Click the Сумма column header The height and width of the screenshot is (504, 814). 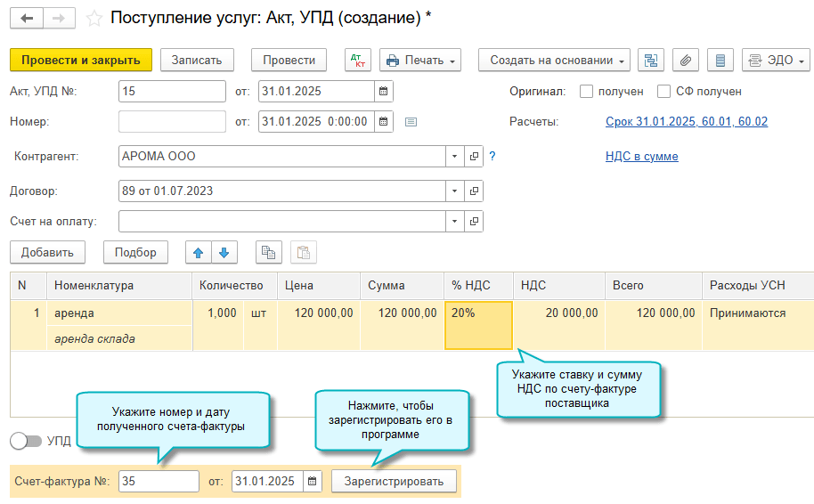point(402,286)
